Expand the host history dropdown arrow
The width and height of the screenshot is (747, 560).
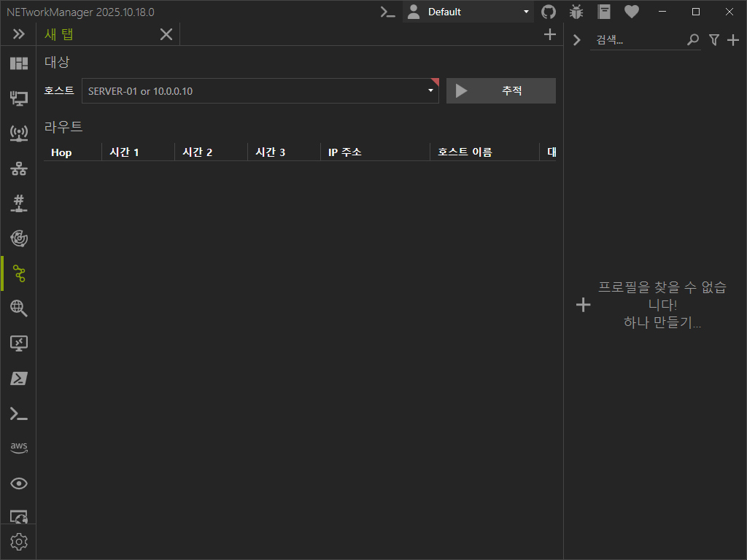[x=430, y=90]
